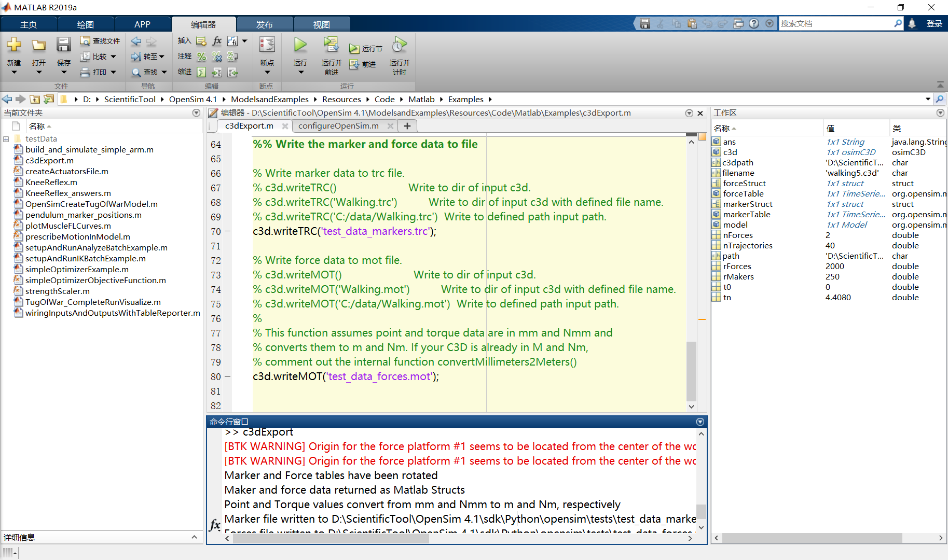Run the script with the green 运行 arrow
Viewport: 948px width, 560px height.
click(300, 45)
